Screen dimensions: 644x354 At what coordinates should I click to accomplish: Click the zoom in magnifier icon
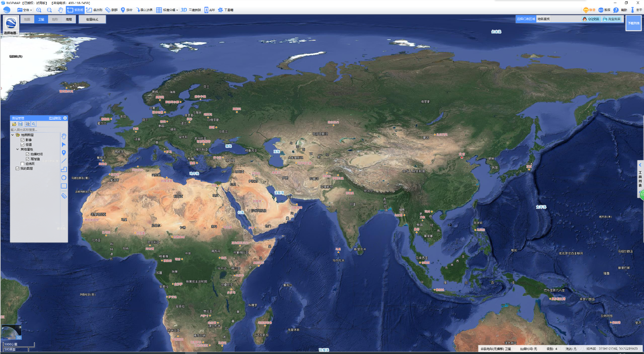[39, 10]
